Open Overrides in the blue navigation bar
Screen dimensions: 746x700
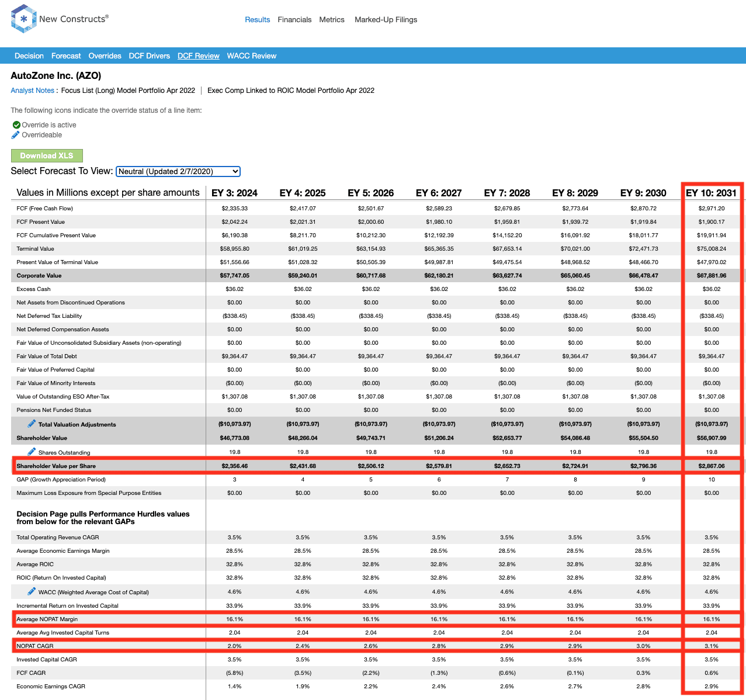tap(105, 56)
